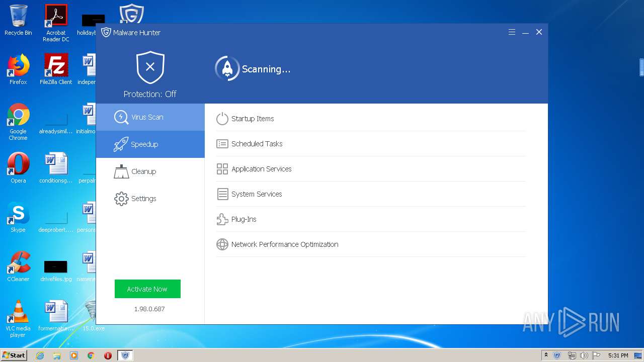The width and height of the screenshot is (644, 362).
Task: Select the deeprobert desktop file
Action: coord(56,221)
